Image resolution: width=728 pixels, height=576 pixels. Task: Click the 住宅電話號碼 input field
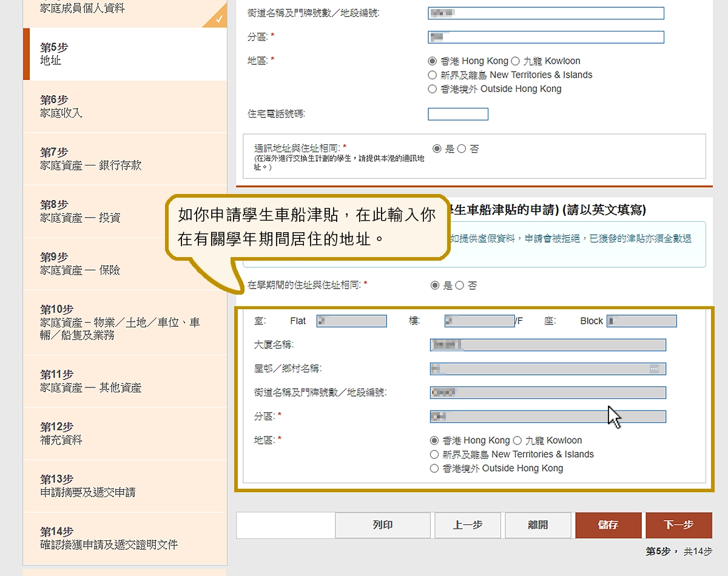458,114
